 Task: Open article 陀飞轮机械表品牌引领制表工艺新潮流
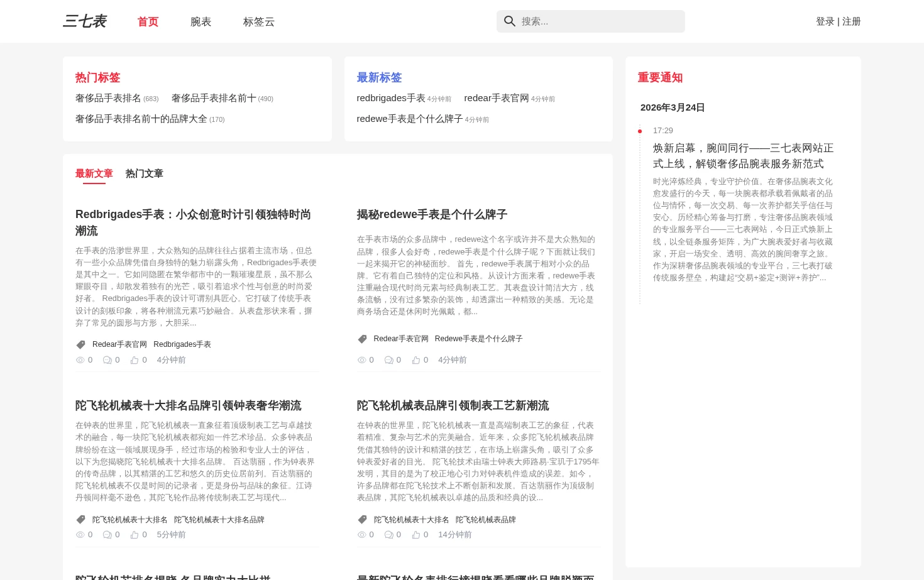point(453,405)
